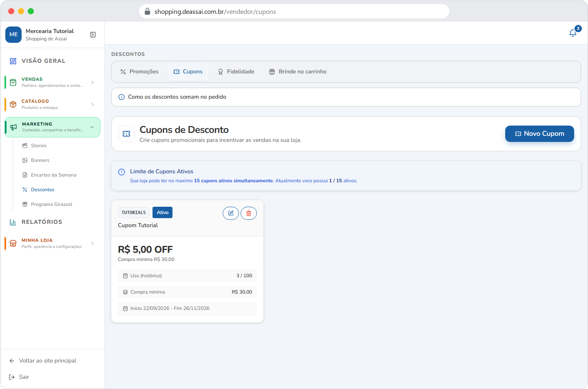Viewport: 588px width, 389px height.
Task: Expand the Minha Loja menu chevron
Action: click(93, 243)
